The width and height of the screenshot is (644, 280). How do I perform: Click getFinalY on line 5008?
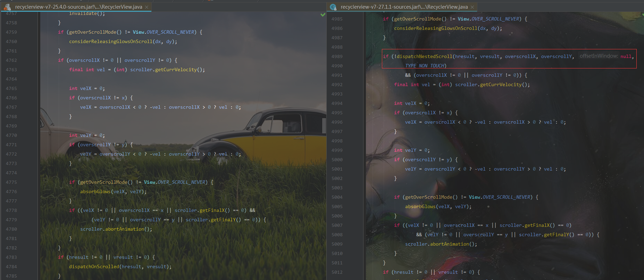(x=557, y=234)
